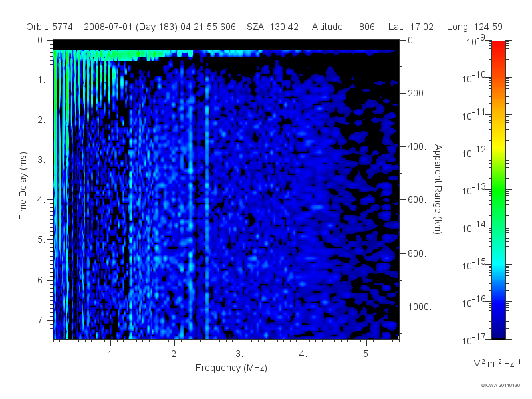532x399 pixels.
Task: Click the 10^-15 color scale label
Action: click(473, 264)
